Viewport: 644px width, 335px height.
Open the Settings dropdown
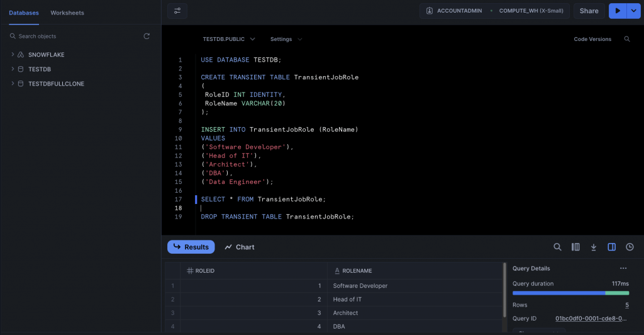(286, 39)
